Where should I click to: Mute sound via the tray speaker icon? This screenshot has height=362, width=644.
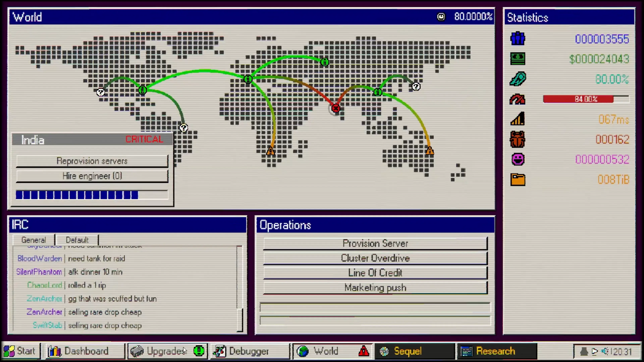(604, 351)
